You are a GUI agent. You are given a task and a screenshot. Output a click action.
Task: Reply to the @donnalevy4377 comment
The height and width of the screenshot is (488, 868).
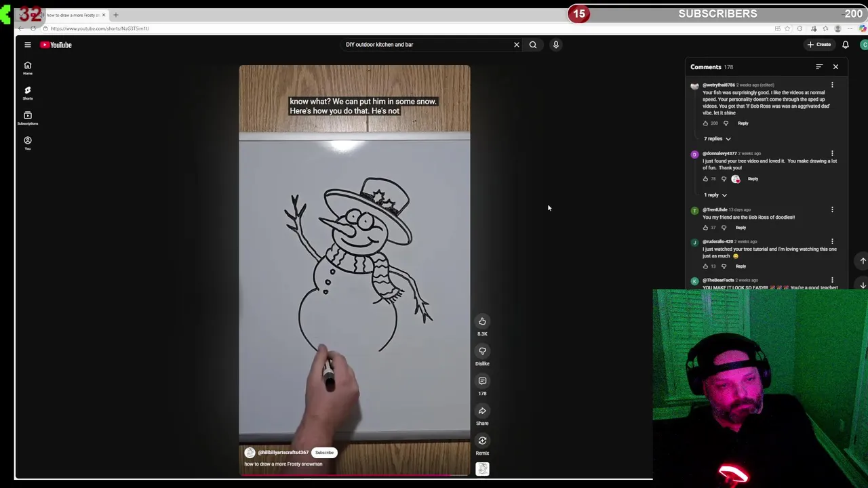coord(753,179)
